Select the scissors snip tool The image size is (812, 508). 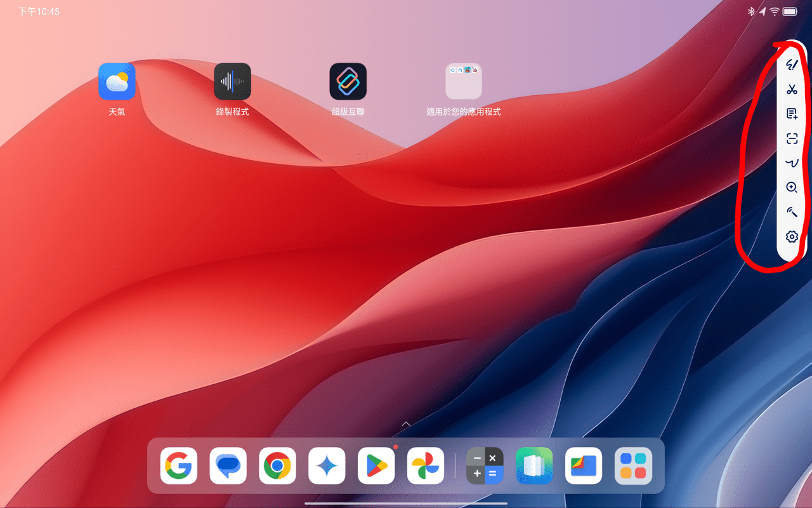[x=792, y=90]
